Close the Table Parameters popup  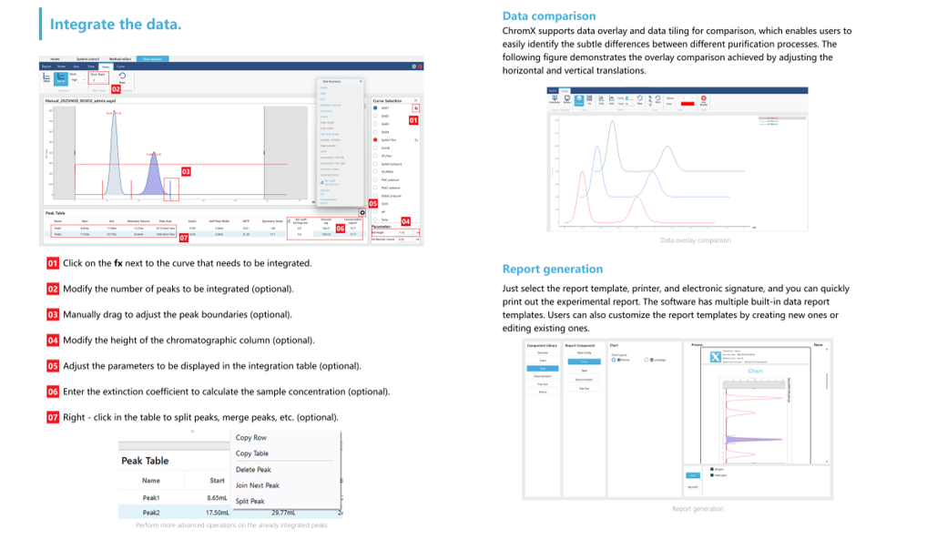(361, 82)
